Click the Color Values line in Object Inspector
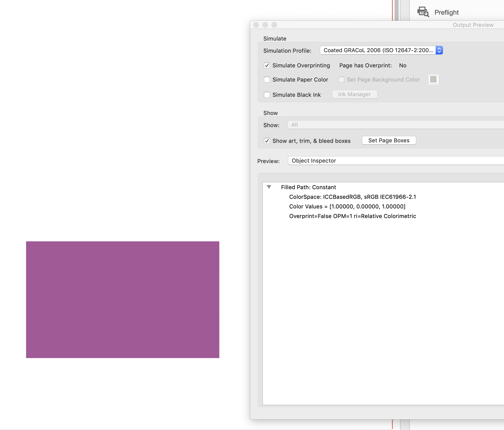This screenshot has width=504, height=430. pyautogui.click(x=347, y=206)
